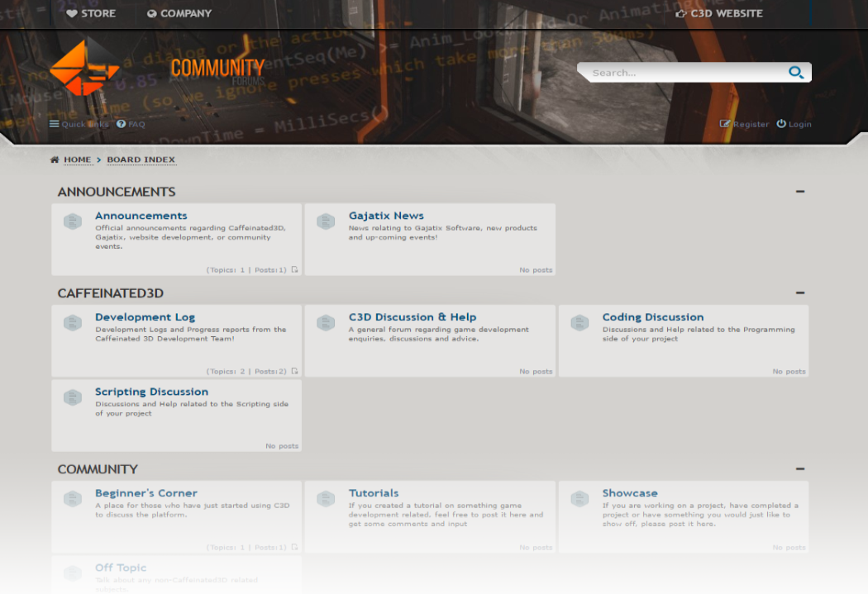Screen dimensions: 868x594
Task: Open the Beginner's Corner forum
Action: pos(146,492)
